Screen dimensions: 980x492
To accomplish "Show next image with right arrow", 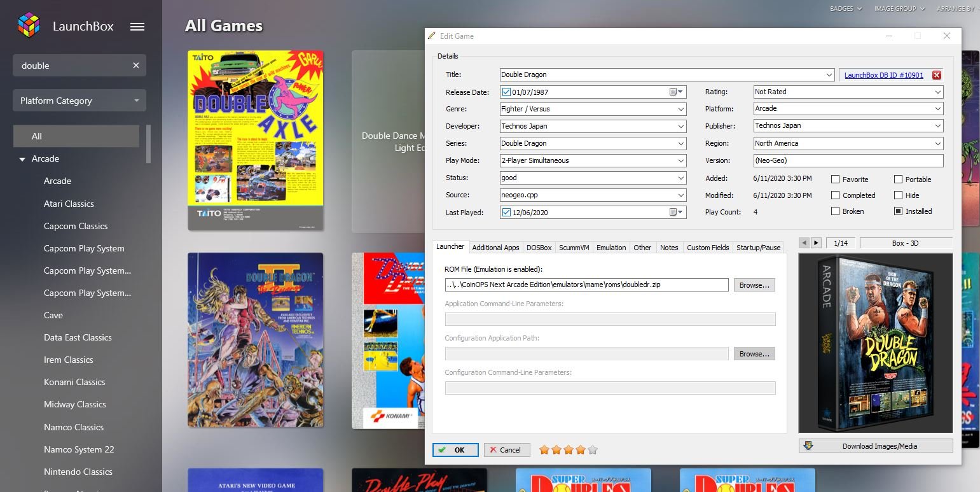I will point(816,243).
